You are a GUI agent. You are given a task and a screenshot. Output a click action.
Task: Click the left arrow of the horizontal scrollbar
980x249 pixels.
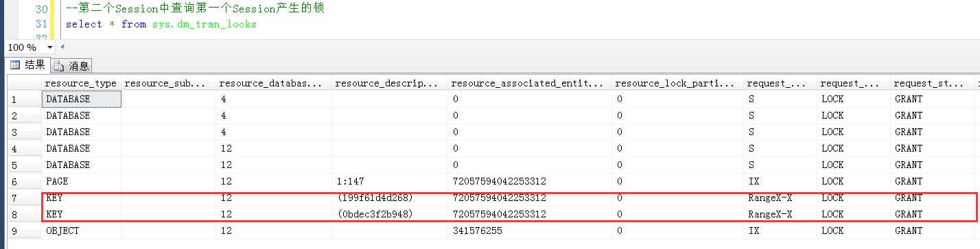pyautogui.click(x=63, y=47)
